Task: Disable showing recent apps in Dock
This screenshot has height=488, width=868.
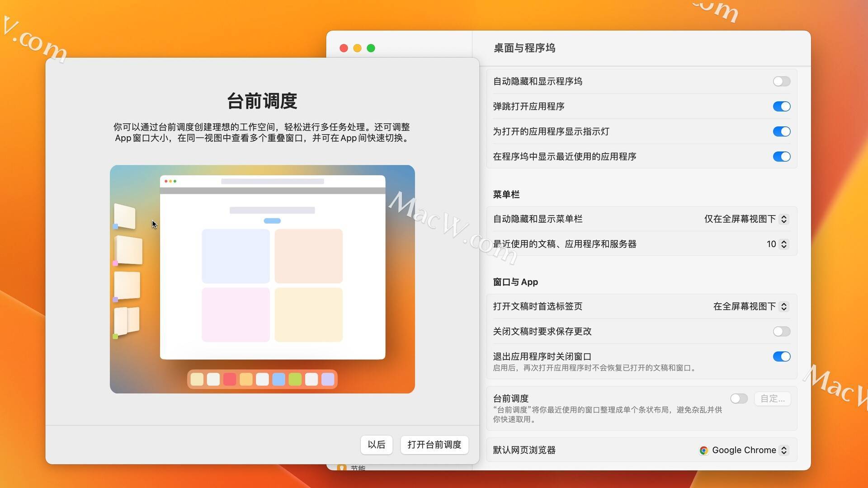Action: pos(782,157)
